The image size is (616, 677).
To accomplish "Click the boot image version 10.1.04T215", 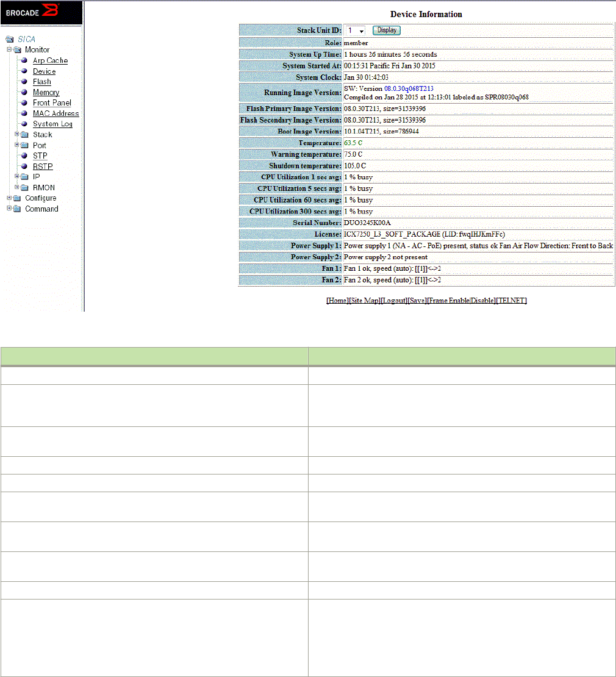I will pos(362,131).
